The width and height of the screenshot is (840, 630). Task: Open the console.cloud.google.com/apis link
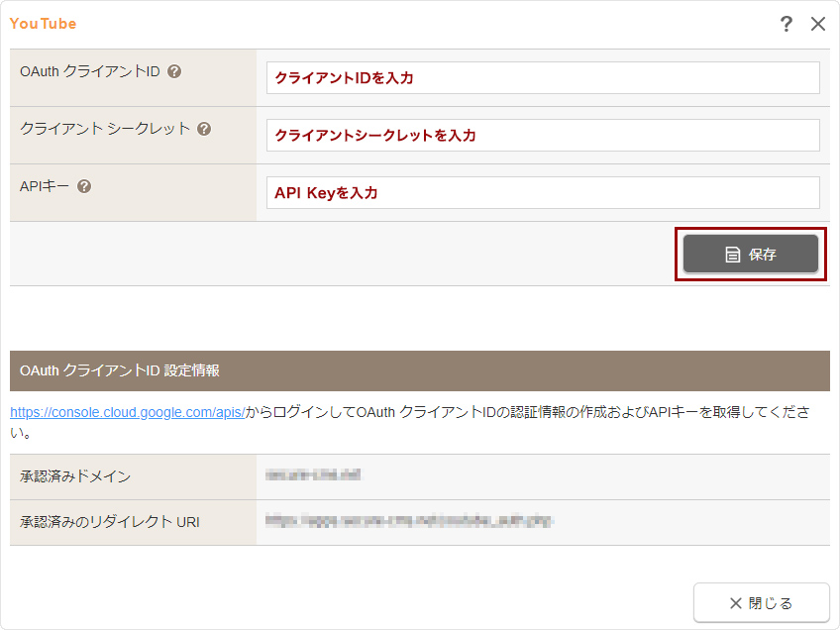coord(128,412)
